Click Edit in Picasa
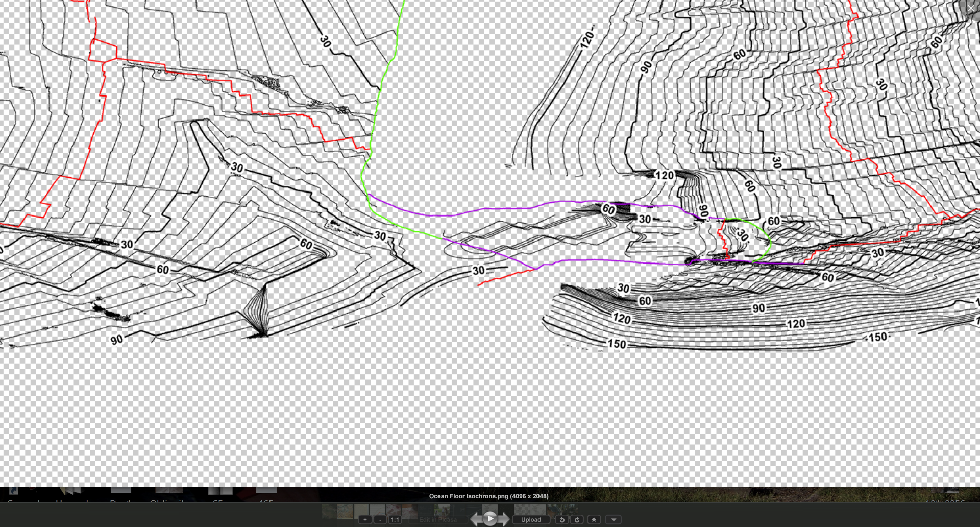980x527 pixels. coord(438,520)
